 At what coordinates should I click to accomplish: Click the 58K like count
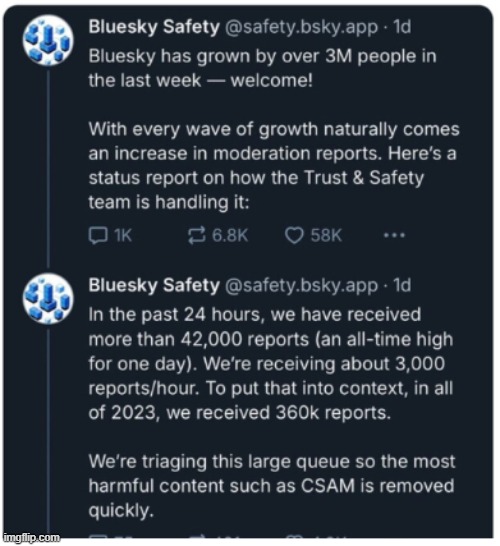[x=326, y=235]
